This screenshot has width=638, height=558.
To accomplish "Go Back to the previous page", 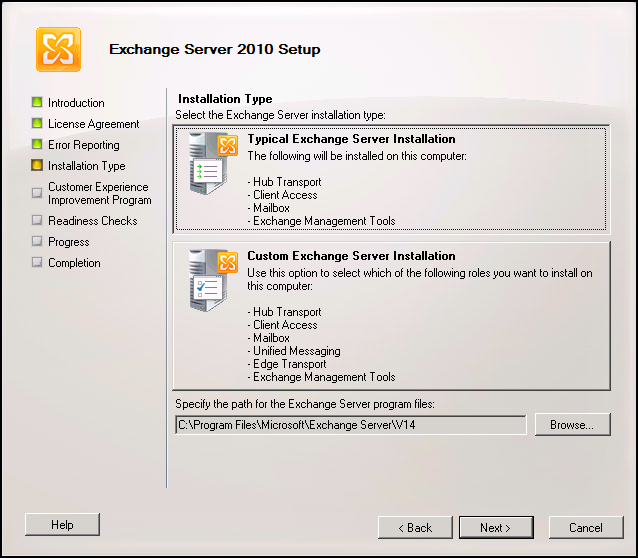I will click(x=415, y=527).
